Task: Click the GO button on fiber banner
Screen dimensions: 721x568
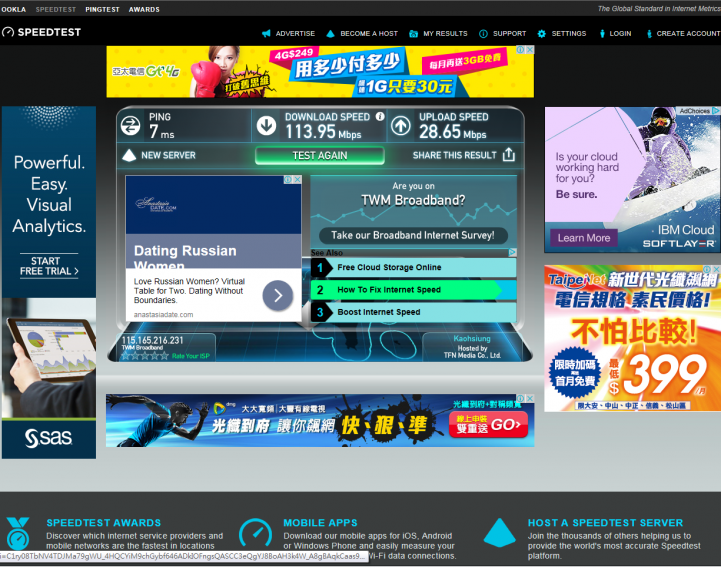Action: click(488, 424)
